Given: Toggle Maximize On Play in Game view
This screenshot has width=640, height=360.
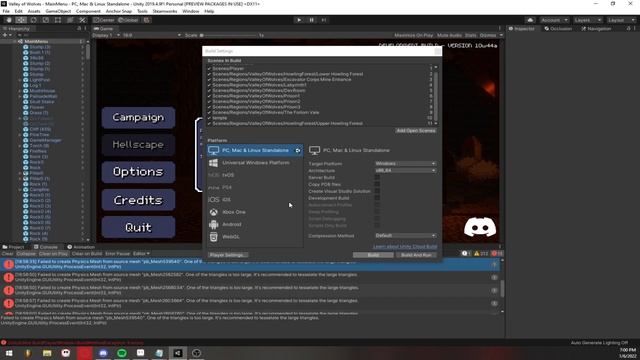Looking at the screenshot, I should point(413,36).
